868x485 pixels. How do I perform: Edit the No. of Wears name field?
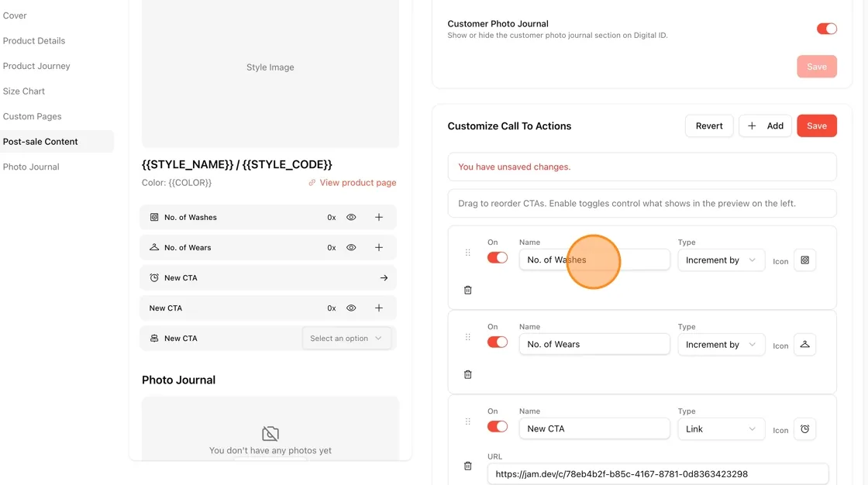(x=594, y=344)
